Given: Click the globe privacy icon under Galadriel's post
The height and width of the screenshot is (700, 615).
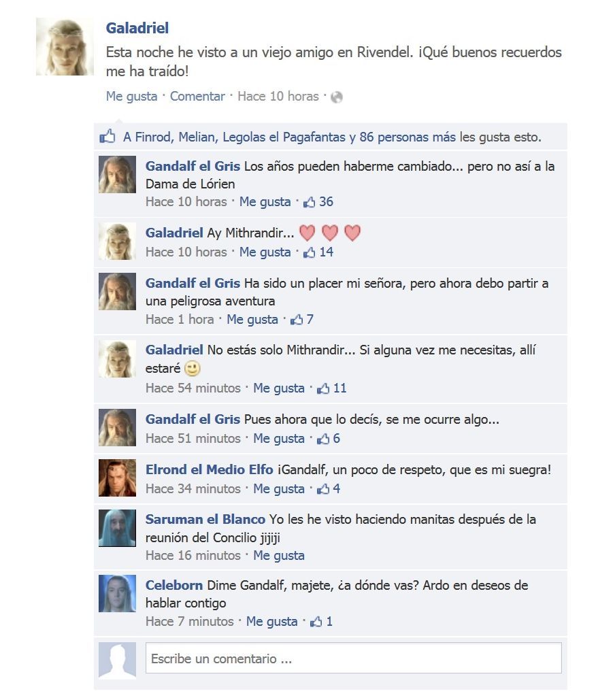Looking at the screenshot, I should (x=337, y=97).
